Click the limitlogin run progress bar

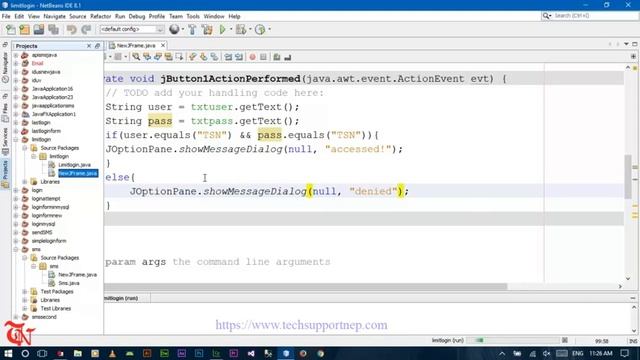(x=513, y=340)
